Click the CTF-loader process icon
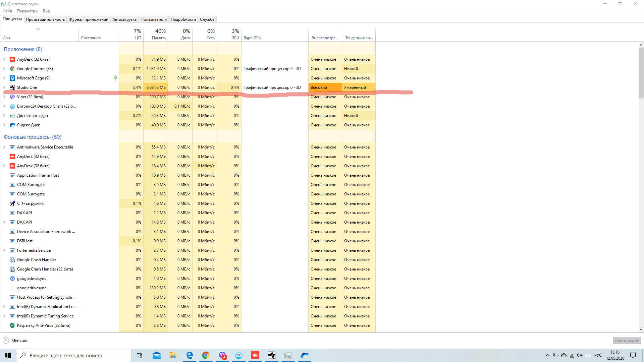The height and width of the screenshot is (362, 644). tap(12, 203)
